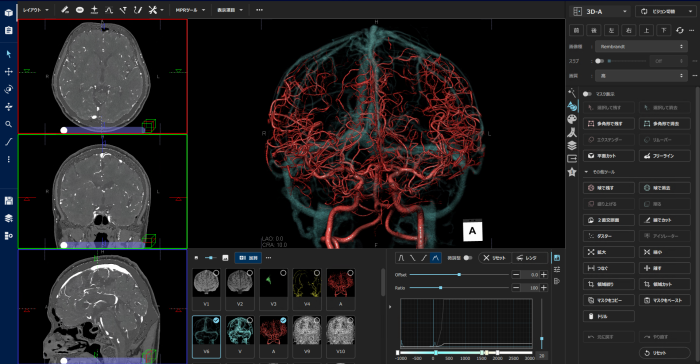
Task: Click the rotate-reset icon beside orientation buttons
Action: (679, 30)
